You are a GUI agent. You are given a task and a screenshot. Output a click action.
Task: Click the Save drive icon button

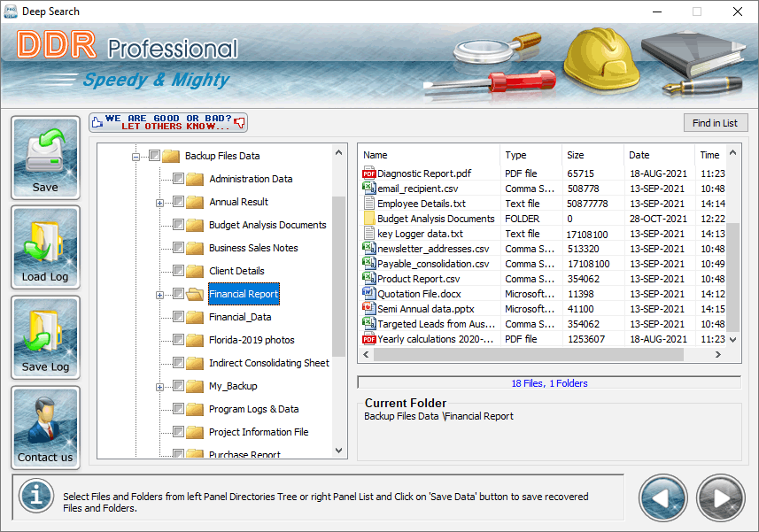tap(45, 158)
